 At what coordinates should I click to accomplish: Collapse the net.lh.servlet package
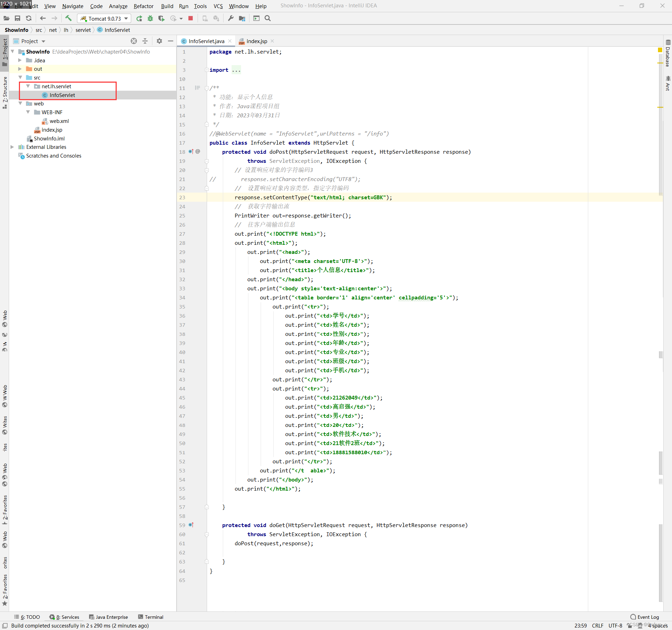28,86
